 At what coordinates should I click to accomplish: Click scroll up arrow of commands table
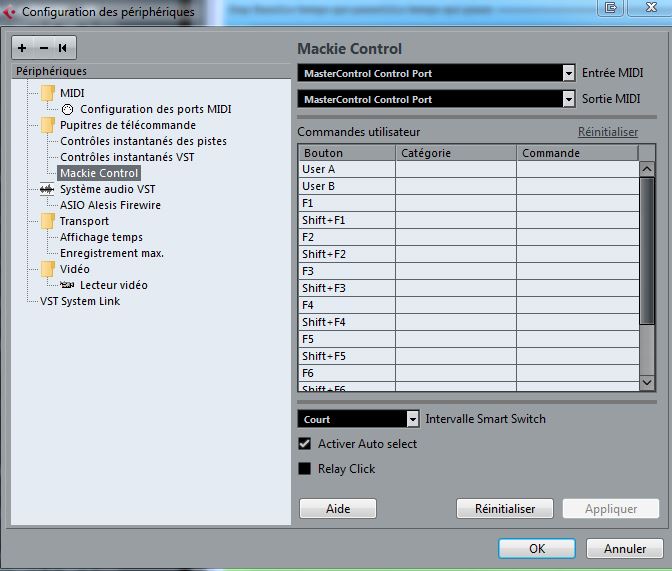point(647,169)
